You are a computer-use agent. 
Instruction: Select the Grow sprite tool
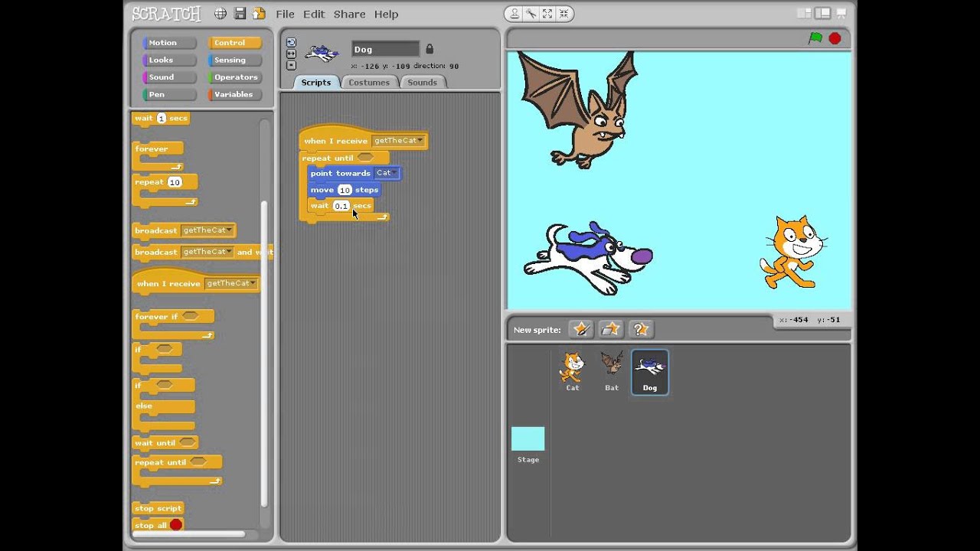547,14
